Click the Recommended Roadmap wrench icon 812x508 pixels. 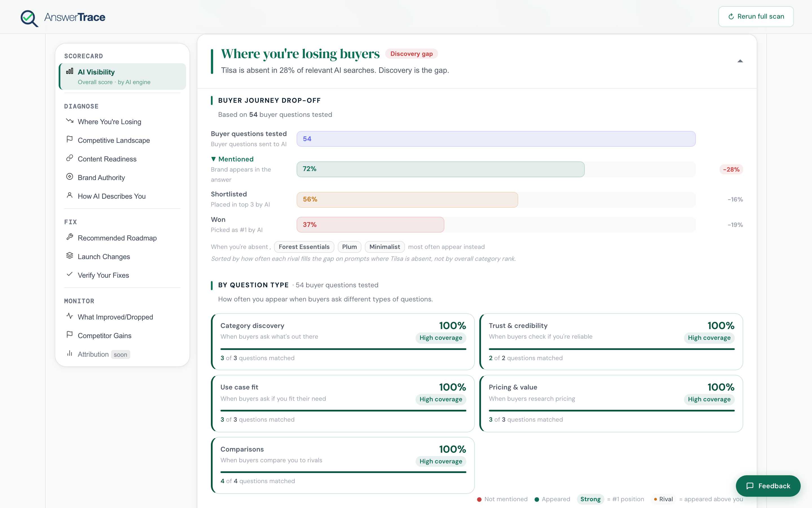pyautogui.click(x=69, y=237)
